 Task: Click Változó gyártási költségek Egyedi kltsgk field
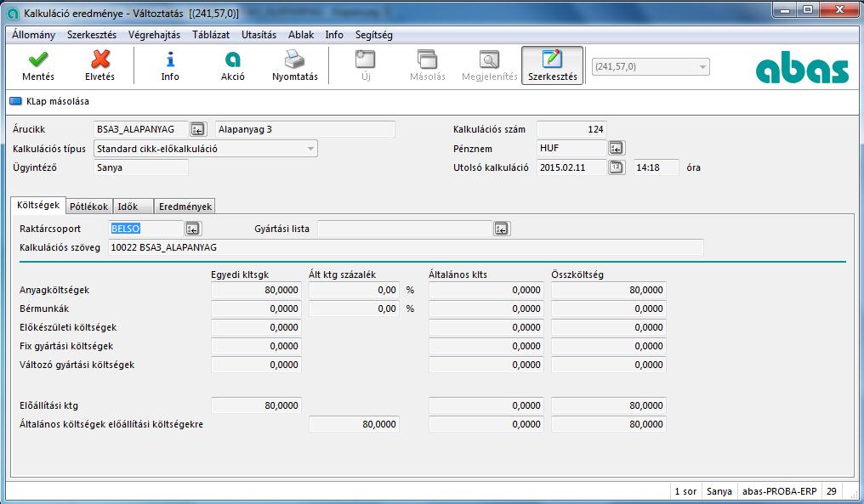click(x=256, y=365)
